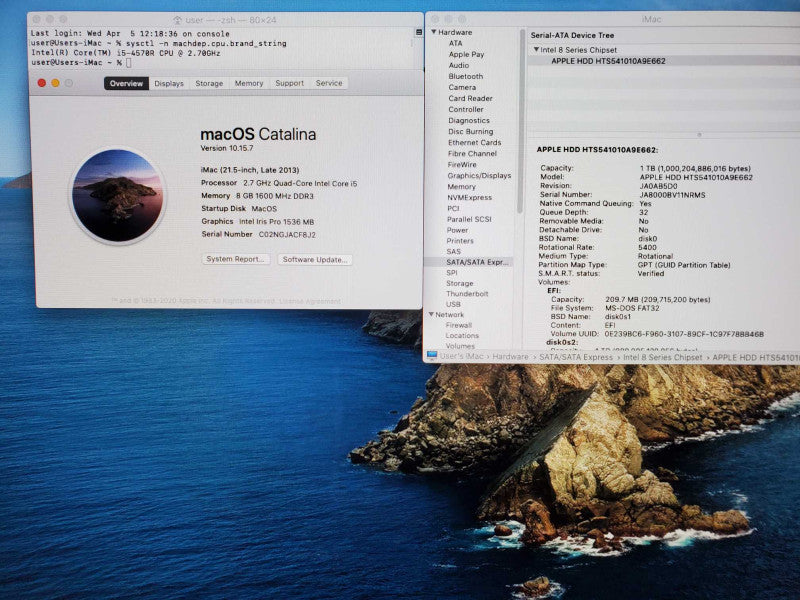The height and width of the screenshot is (600, 800).
Task: Click User's iMac in the path bar
Action: [x=461, y=357]
